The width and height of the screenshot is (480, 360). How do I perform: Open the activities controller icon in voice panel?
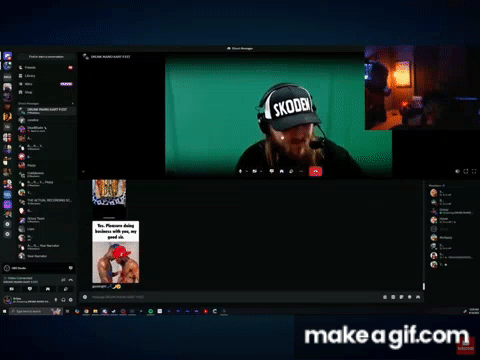(48, 289)
